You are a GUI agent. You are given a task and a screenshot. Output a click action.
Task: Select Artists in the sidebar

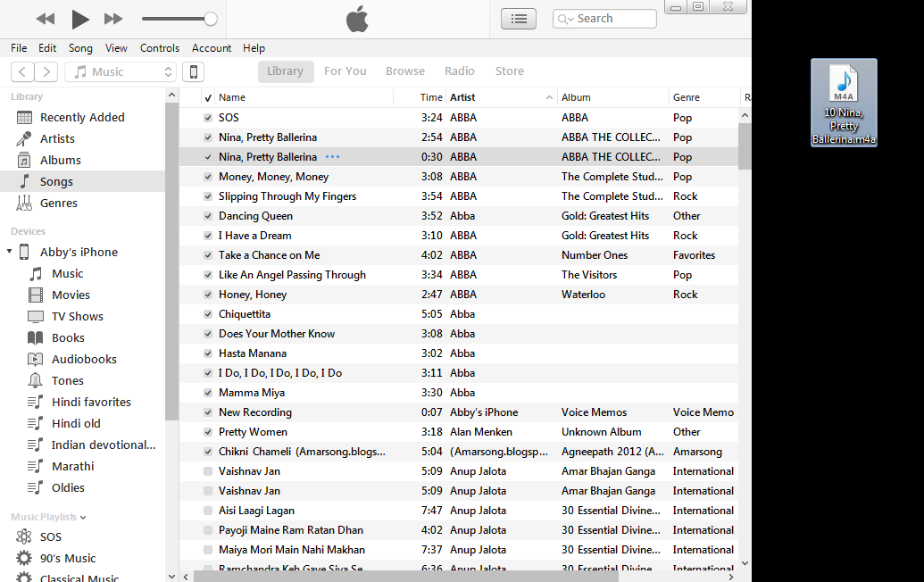(82, 139)
